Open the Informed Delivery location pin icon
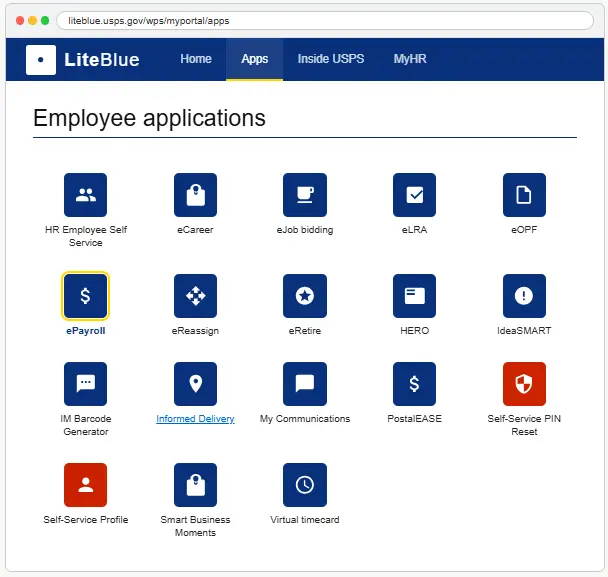 tap(195, 384)
